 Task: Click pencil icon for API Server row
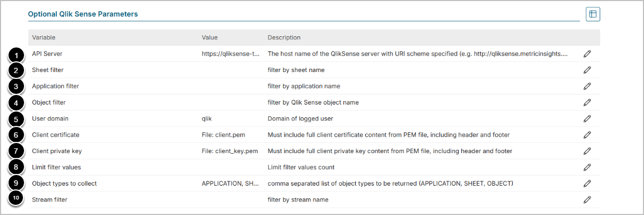pyautogui.click(x=587, y=54)
